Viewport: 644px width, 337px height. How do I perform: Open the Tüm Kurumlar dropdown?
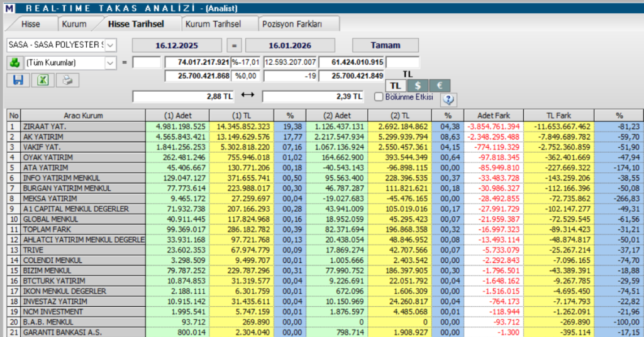(x=110, y=63)
